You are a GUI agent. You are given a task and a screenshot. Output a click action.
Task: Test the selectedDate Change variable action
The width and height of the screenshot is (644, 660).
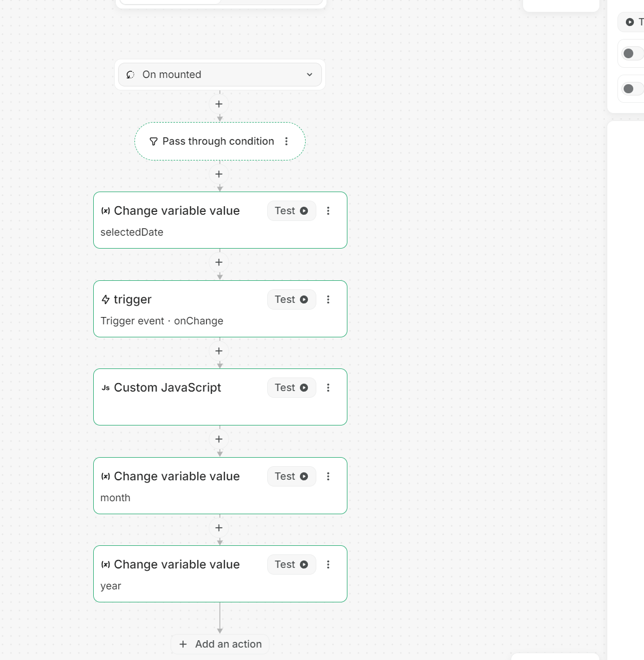click(291, 211)
